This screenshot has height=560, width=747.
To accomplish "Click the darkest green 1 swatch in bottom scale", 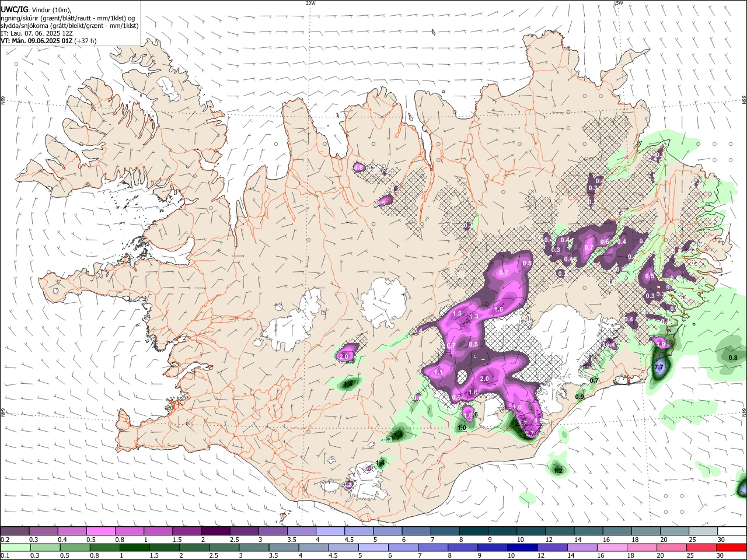I will pyautogui.click(x=135, y=547).
